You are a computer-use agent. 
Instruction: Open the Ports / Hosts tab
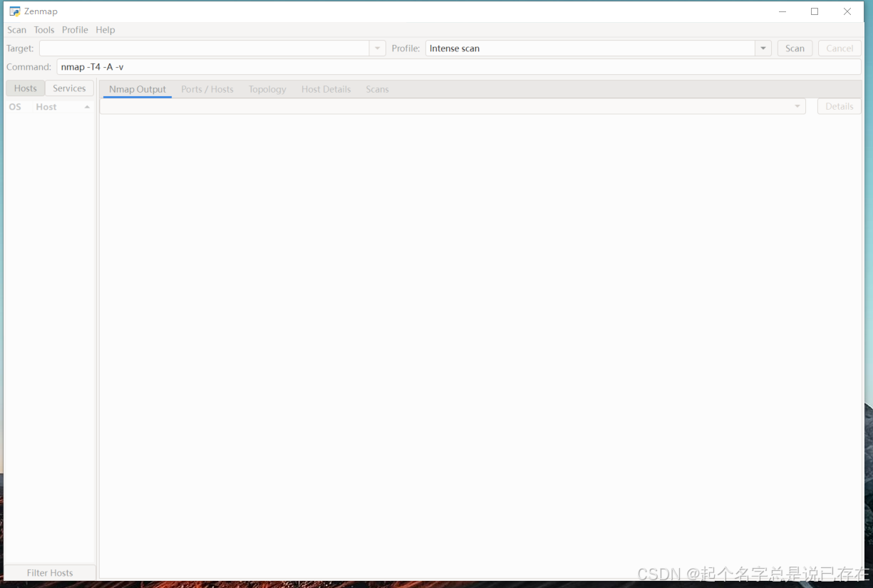point(207,89)
